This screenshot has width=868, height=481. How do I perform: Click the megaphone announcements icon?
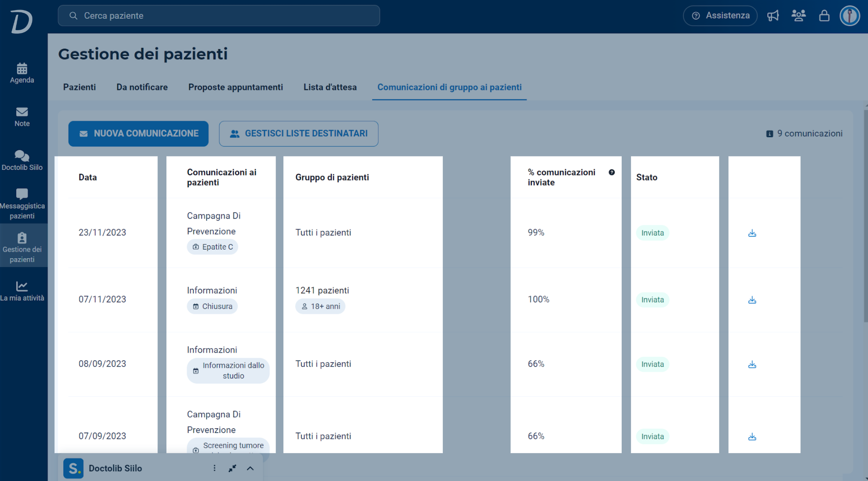click(773, 16)
